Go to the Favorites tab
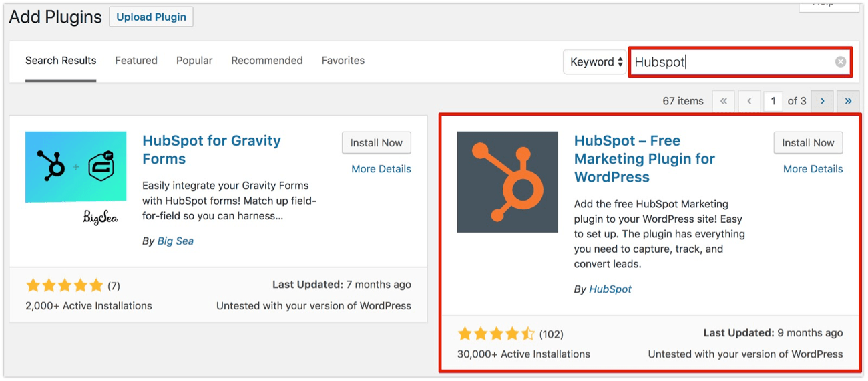Viewport: 868px width, 381px height. click(343, 61)
